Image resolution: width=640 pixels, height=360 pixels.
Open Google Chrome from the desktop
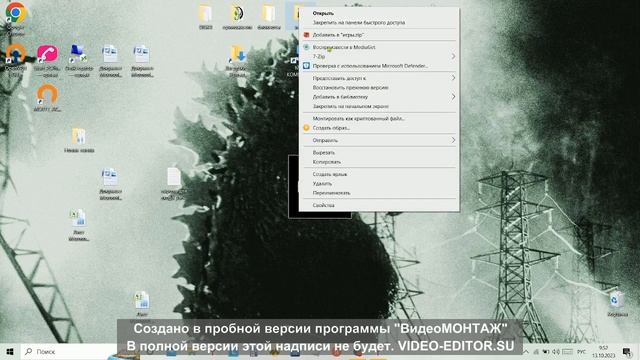coord(16,13)
